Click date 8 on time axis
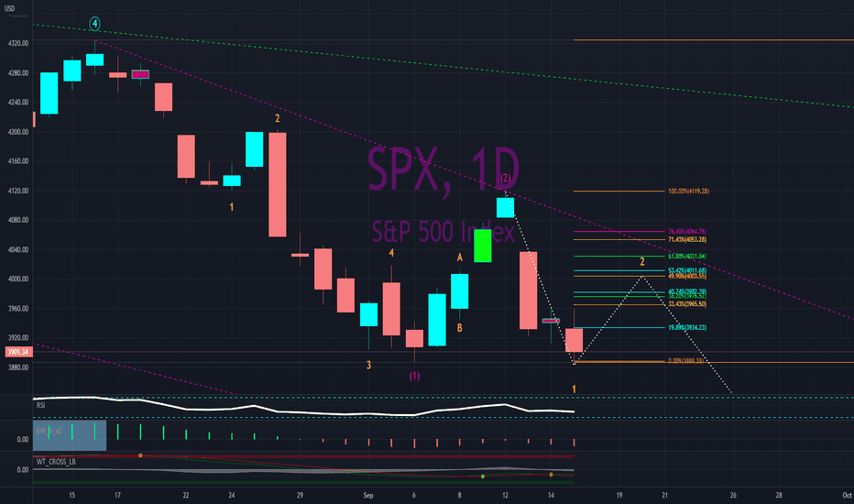Image resolution: width=854 pixels, height=504 pixels. tap(460, 495)
